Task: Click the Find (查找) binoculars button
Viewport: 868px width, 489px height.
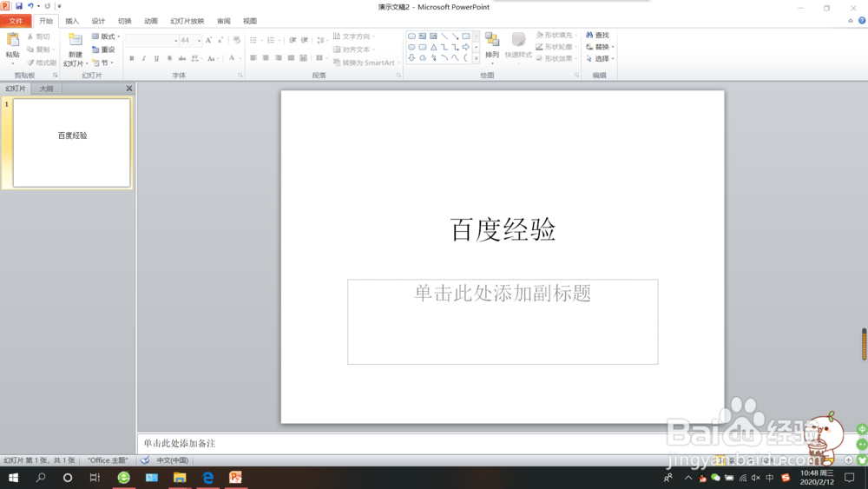Action: pyautogui.click(x=598, y=35)
